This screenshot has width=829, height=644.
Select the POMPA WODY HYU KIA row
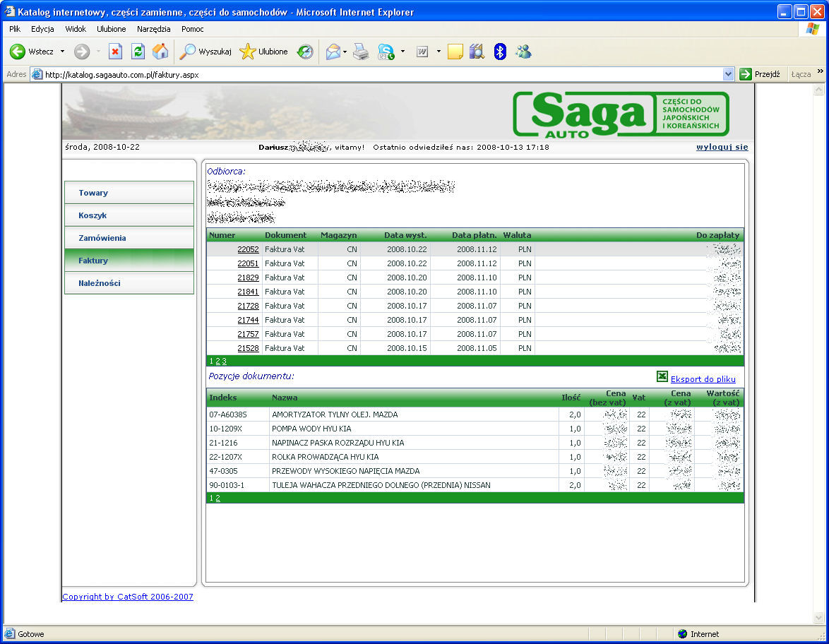[x=475, y=429]
